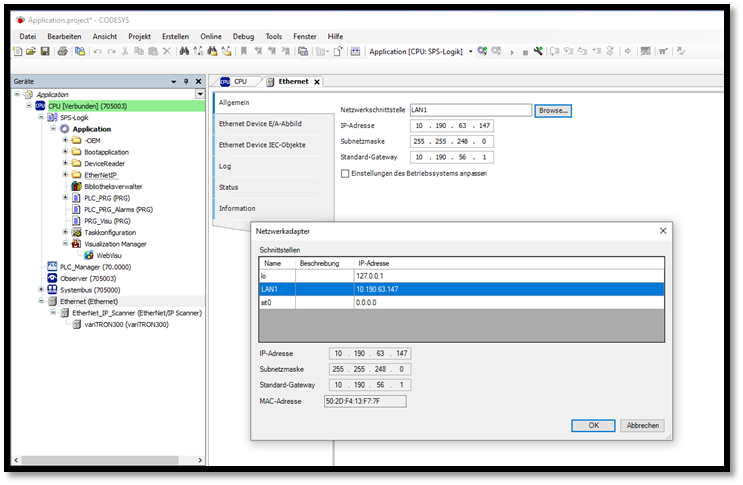Open the Application CPU selector dropdown

pyautogui.click(x=470, y=51)
